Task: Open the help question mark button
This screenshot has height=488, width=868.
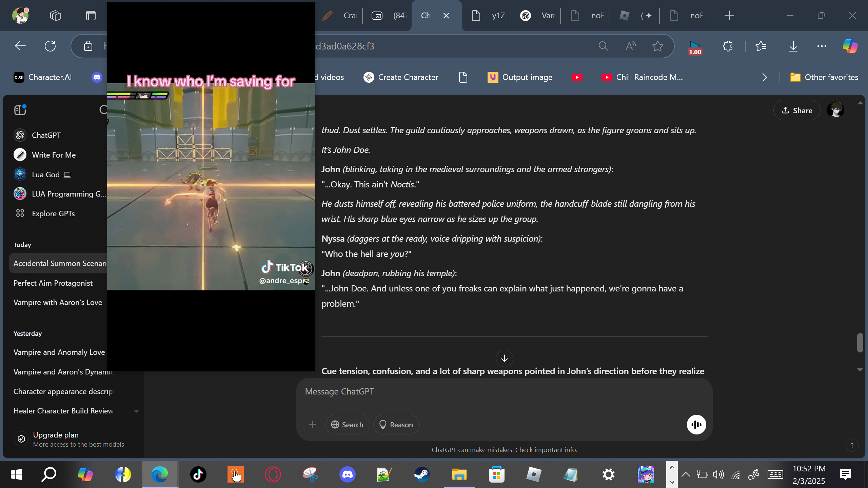Action: (852, 445)
